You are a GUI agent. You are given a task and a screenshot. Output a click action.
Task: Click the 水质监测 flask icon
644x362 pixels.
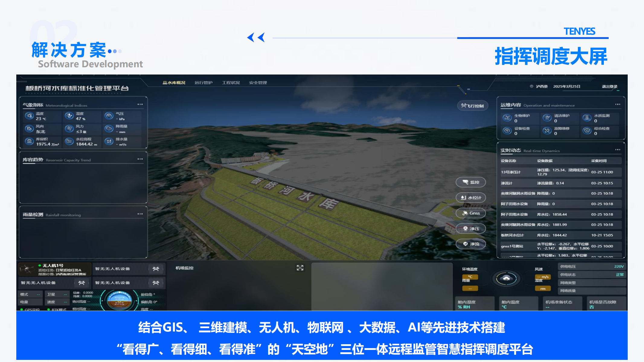click(x=587, y=118)
